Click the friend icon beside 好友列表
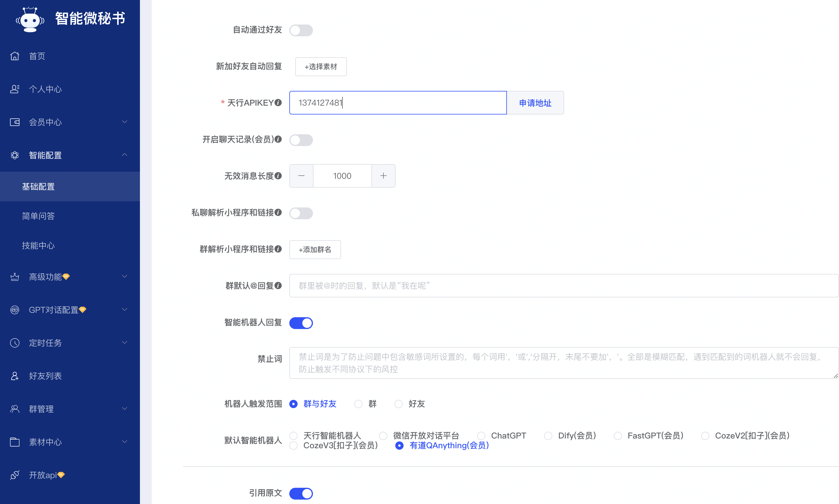839x504 pixels. [x=14, y=376]
